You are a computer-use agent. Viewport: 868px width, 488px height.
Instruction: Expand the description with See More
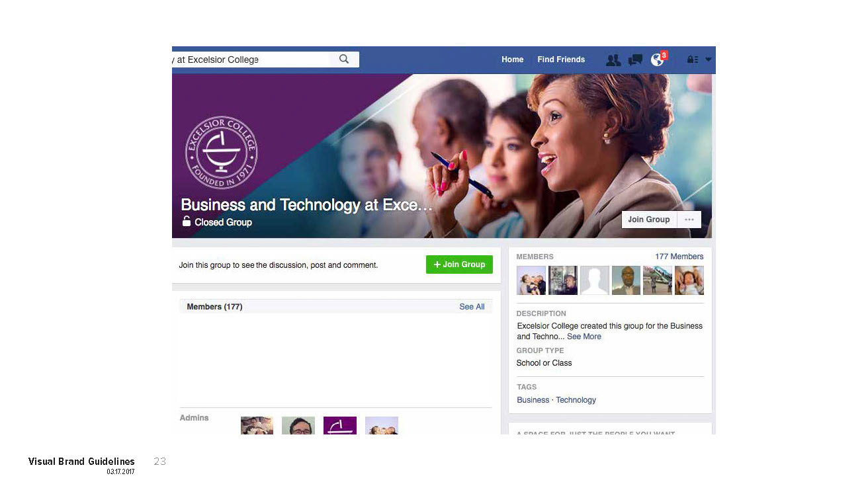(x=584, y=337)
